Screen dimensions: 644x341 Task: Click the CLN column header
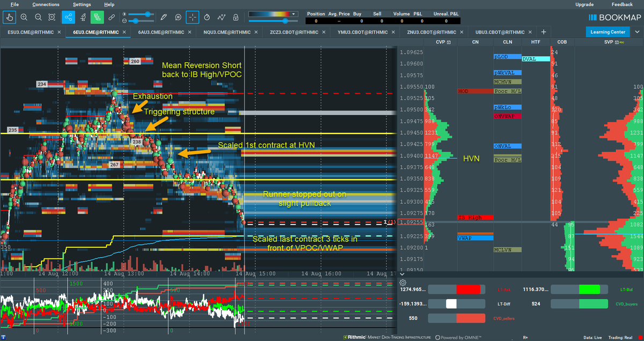[507, 42]
